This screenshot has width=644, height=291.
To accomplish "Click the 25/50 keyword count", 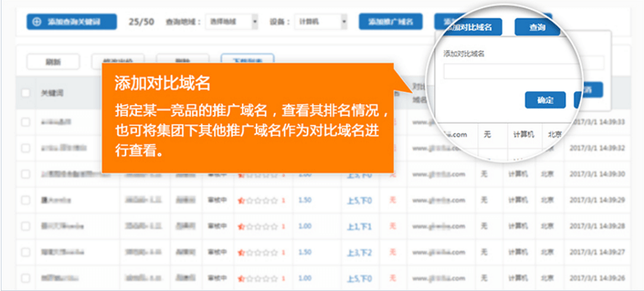I will pos(142,22).
